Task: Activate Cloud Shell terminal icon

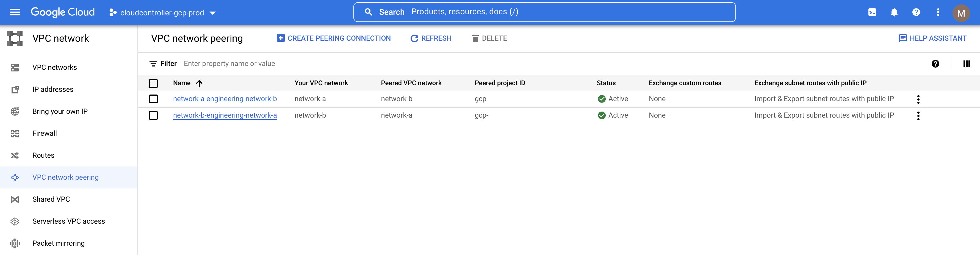Action: [x=872, y=12]
